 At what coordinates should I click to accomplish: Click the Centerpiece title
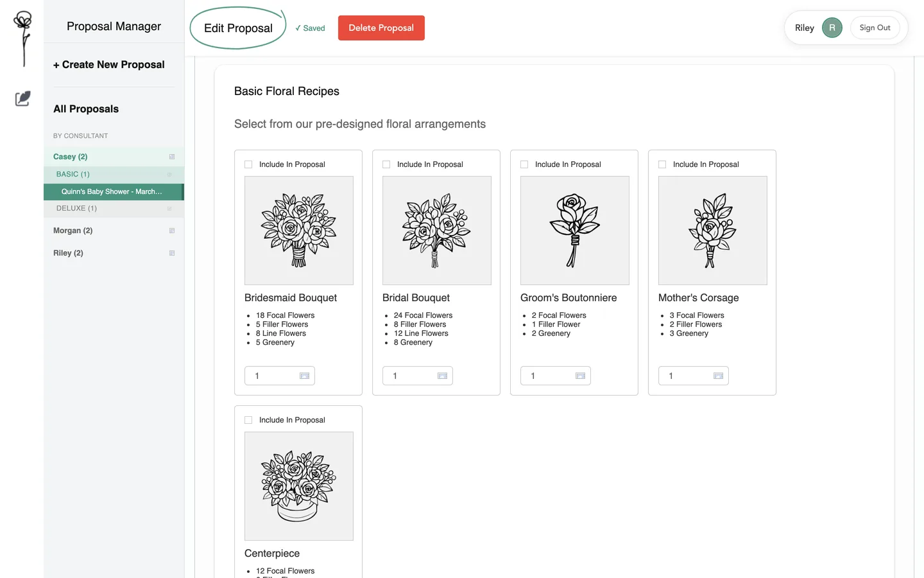click(272, 554)
